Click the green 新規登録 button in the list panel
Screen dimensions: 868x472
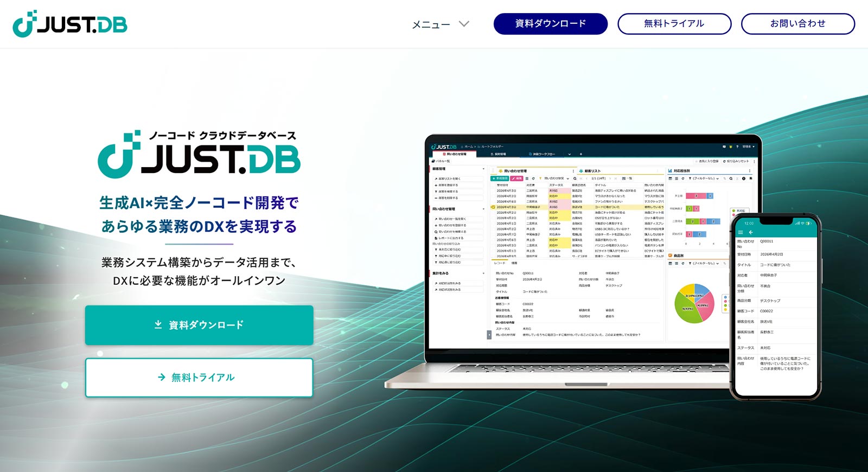click(x=500, y=178)
